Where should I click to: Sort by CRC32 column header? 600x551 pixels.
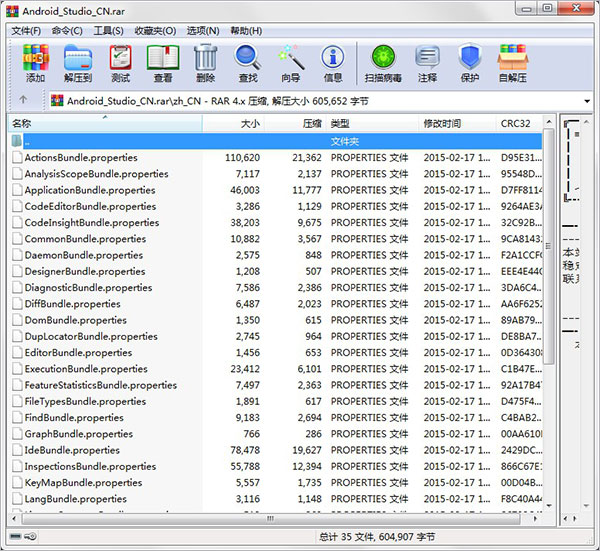519,124
